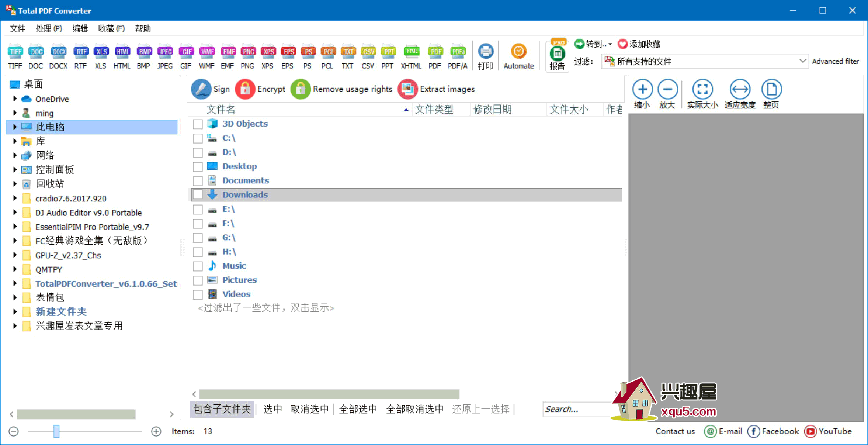Click the Search input field
The height and width of the screenshot is (445, 868).
point(577,409)
